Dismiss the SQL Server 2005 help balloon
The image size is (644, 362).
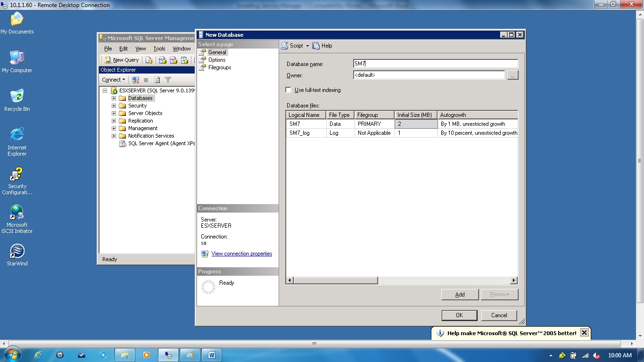(x=584, y=333)
